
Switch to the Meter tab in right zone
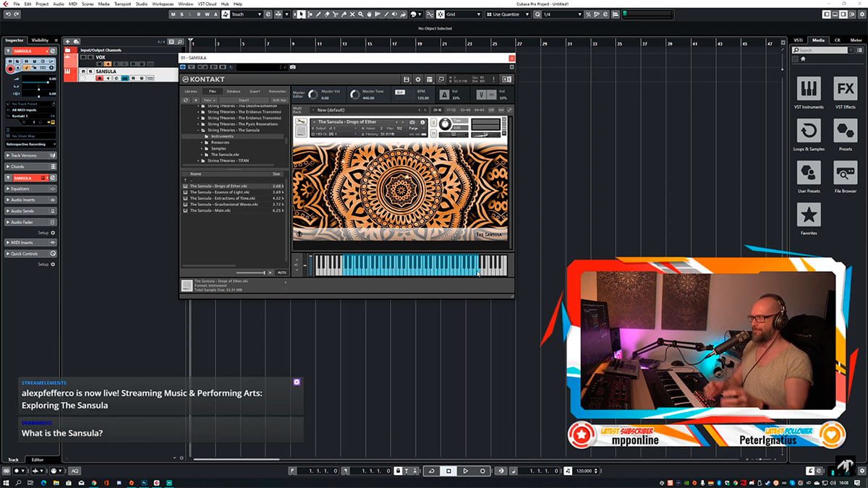pos(855,40)
